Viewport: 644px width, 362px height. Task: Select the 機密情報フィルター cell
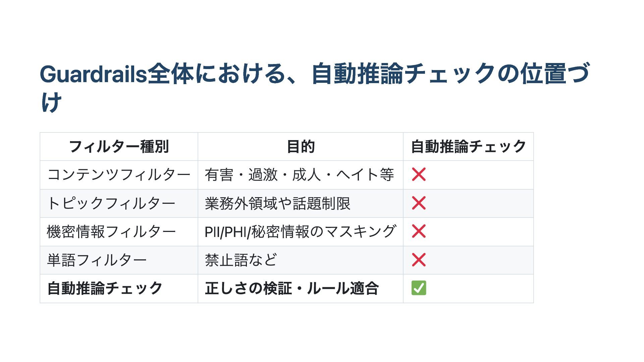pos(111,232)
